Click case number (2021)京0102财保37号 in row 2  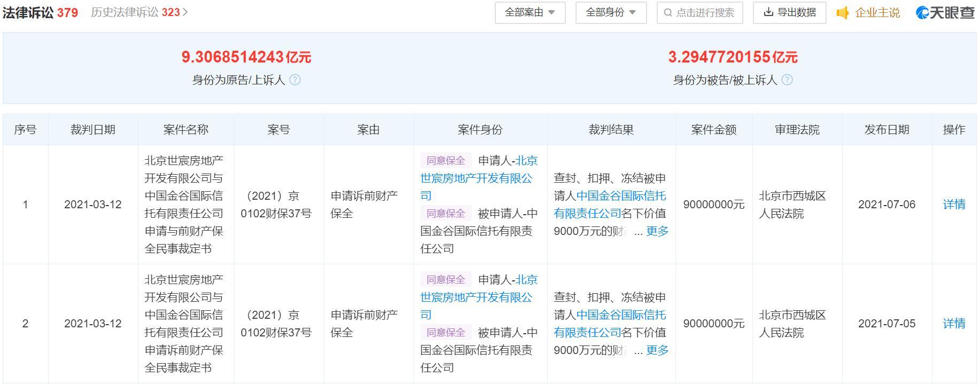[276, 324]
